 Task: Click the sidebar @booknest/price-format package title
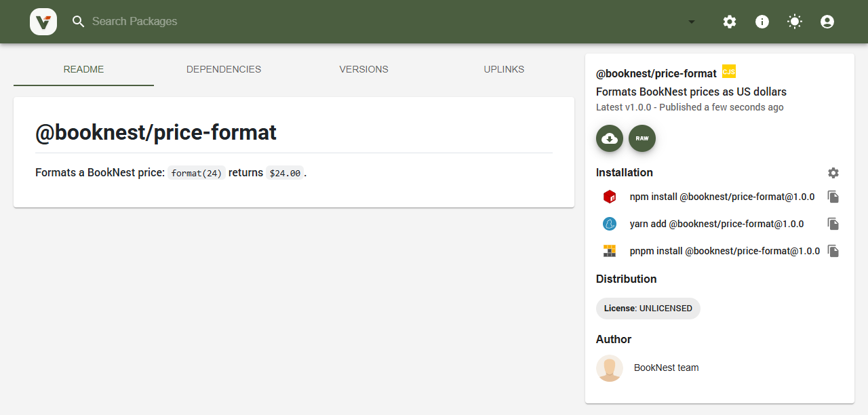pos(656,73)
